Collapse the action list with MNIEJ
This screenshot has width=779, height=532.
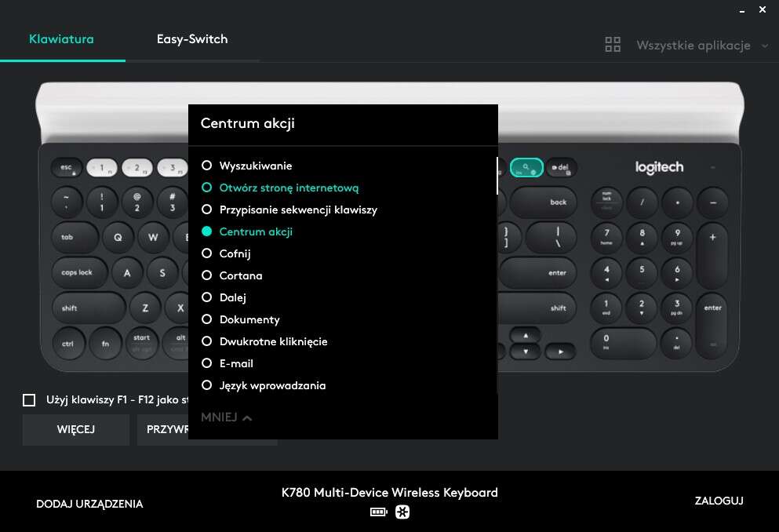click(x=225, y=417)
